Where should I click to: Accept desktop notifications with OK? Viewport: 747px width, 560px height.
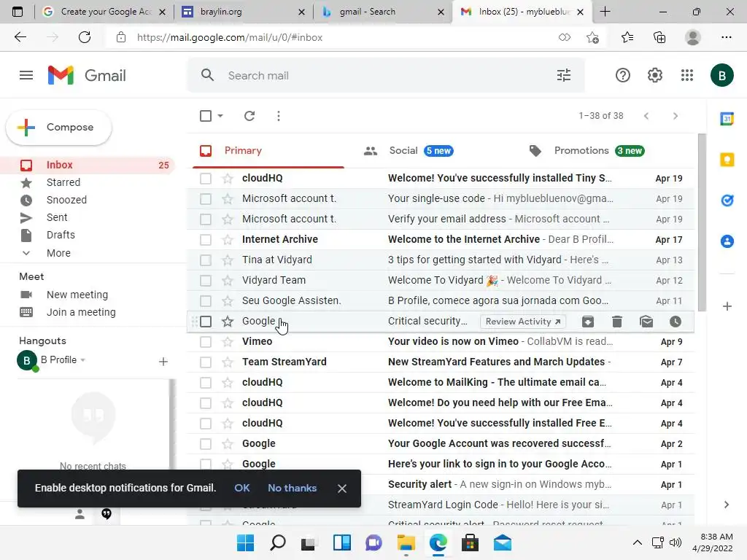(242, 488)
